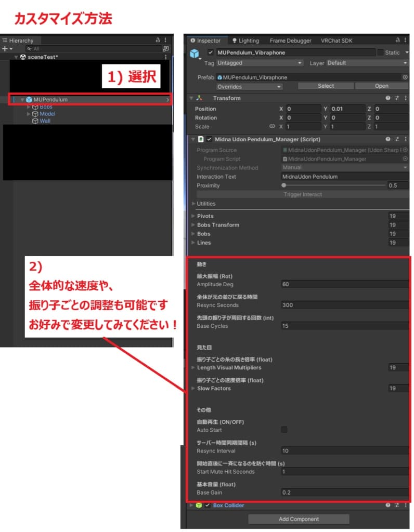Image resolution: width=414 pixels, height=532 pixels.
Task: Open Transform component help icon
Action: click(388, 98)
